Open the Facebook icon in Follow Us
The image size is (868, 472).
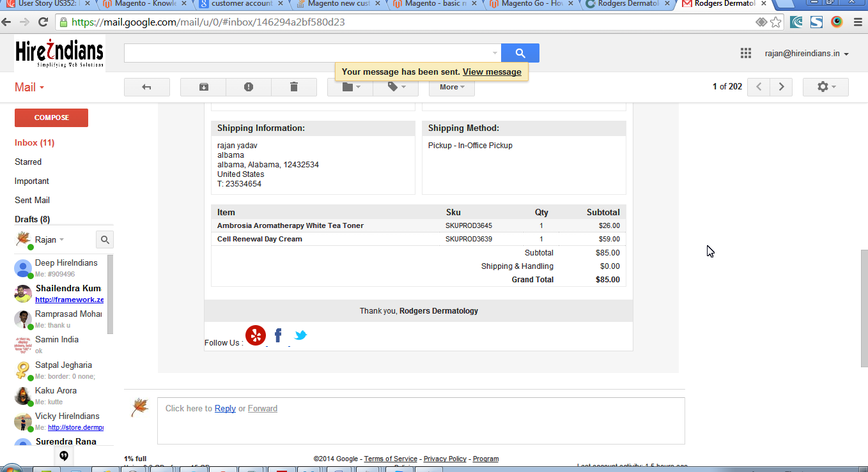[278, 335]
